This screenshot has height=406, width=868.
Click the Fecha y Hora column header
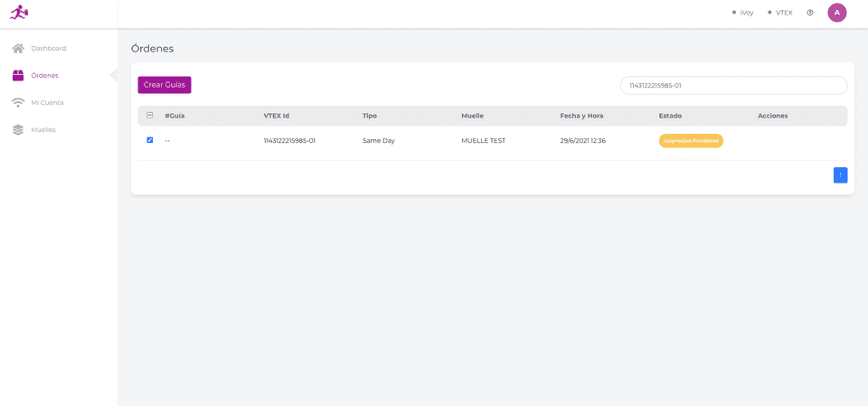pyautogui.click(x=581, y=116)
